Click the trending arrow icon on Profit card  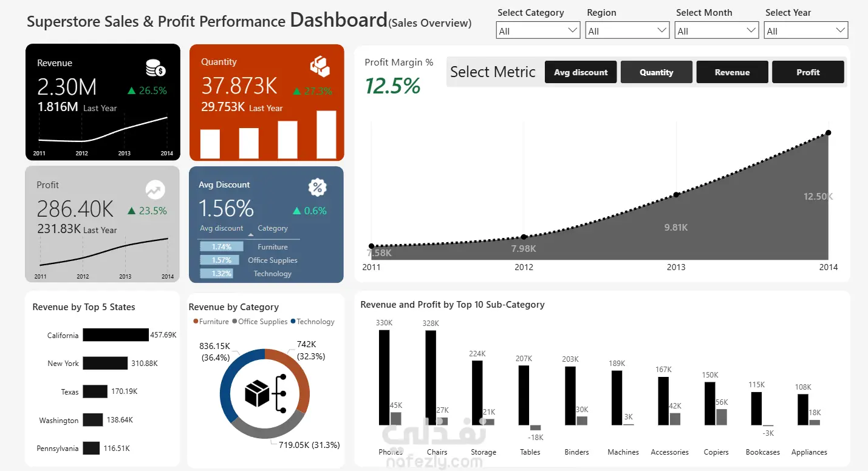(x=155, y=190)
